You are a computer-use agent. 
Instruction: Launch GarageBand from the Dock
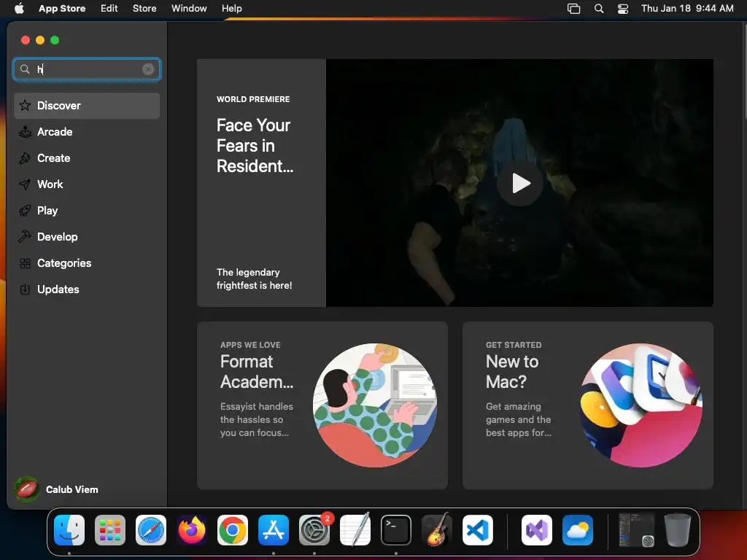[437, 530]
